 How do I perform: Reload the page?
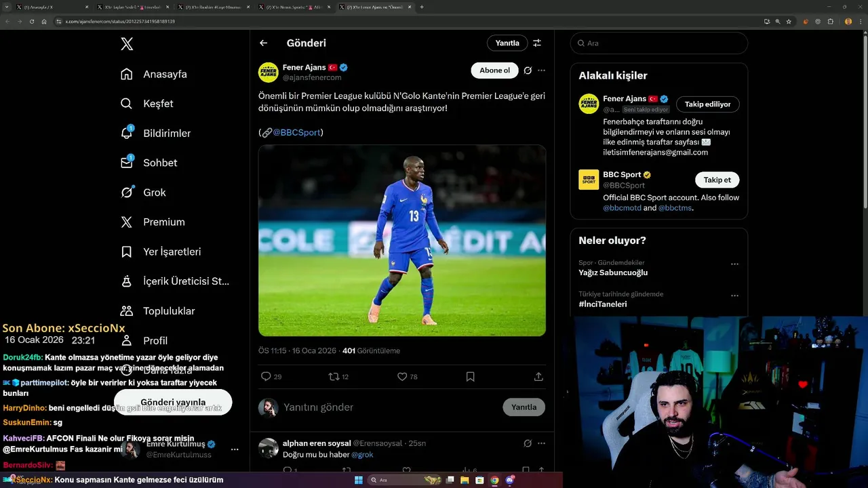(x=31, y=22)
